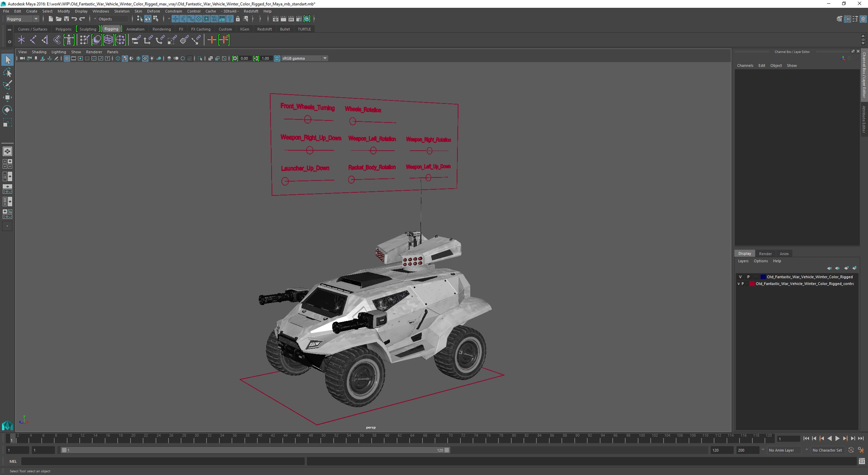This screenshot has width=868, height=475.
Task: Click the Parent constraint shelf icon
Action: point(136,40)
